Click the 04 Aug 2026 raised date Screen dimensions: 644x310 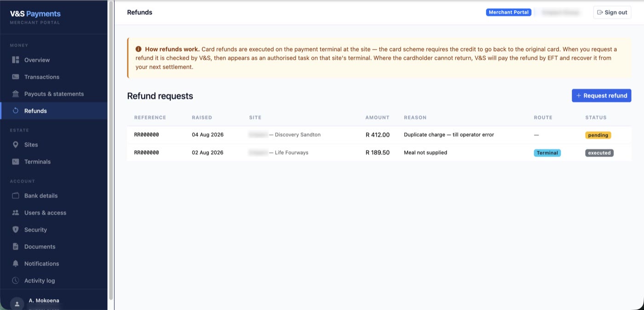tap(207, 135)
